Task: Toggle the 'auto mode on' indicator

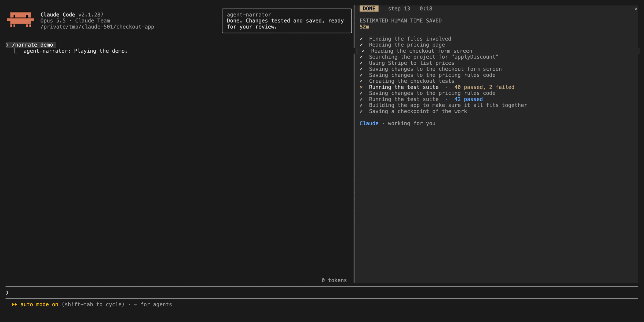Action: [x=39, y=304]
